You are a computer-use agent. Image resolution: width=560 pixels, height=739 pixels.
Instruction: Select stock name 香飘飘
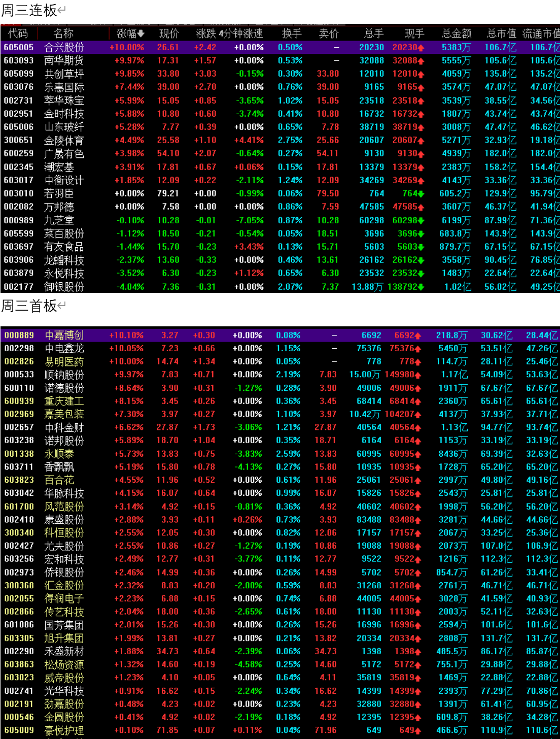coord(59,467)
